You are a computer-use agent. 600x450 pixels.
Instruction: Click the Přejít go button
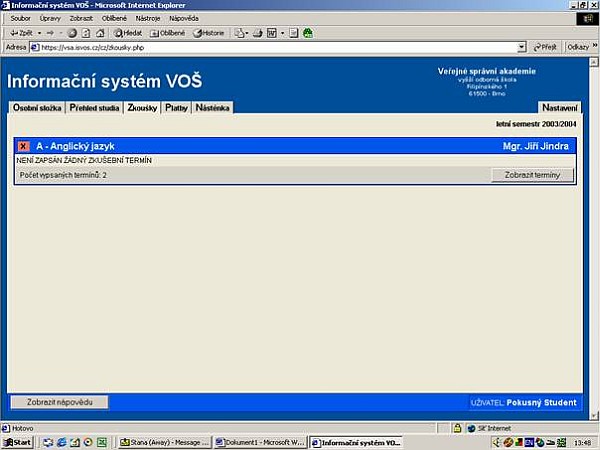(x=545, y=47)
